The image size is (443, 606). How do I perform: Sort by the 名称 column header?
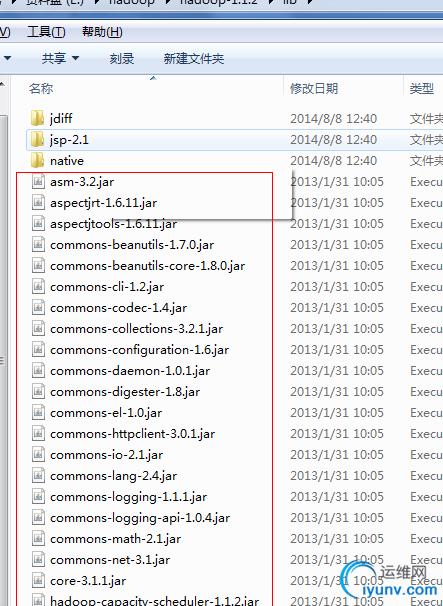(41, 89)
